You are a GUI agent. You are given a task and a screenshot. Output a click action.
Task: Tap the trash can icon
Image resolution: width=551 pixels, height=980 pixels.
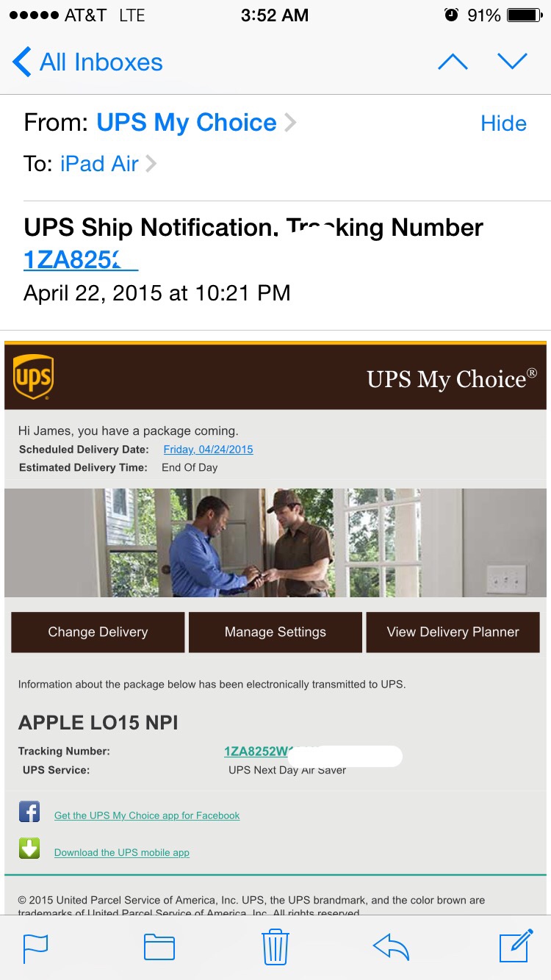(x=275, y=946)
